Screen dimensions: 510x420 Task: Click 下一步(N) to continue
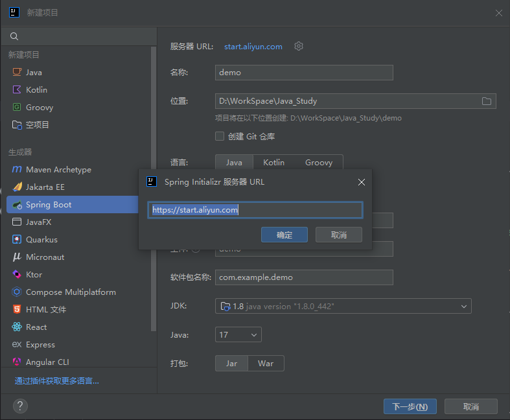[410, 406]
